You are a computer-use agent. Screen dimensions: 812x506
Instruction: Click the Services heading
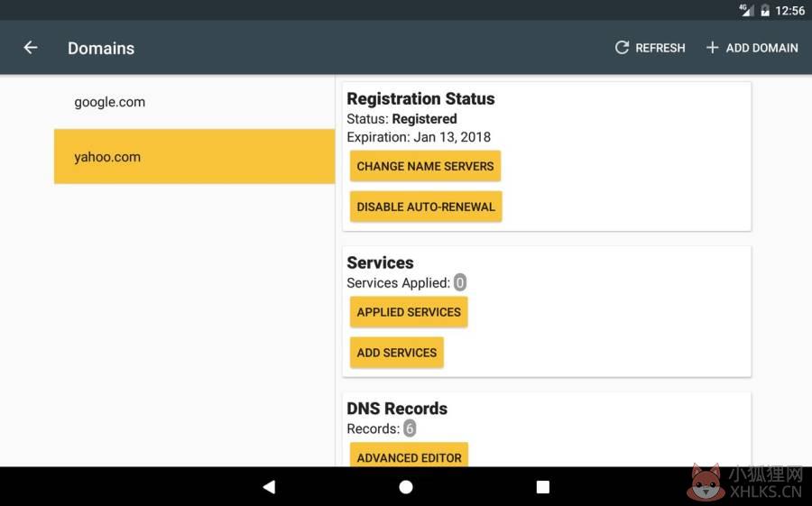[380, 262]
